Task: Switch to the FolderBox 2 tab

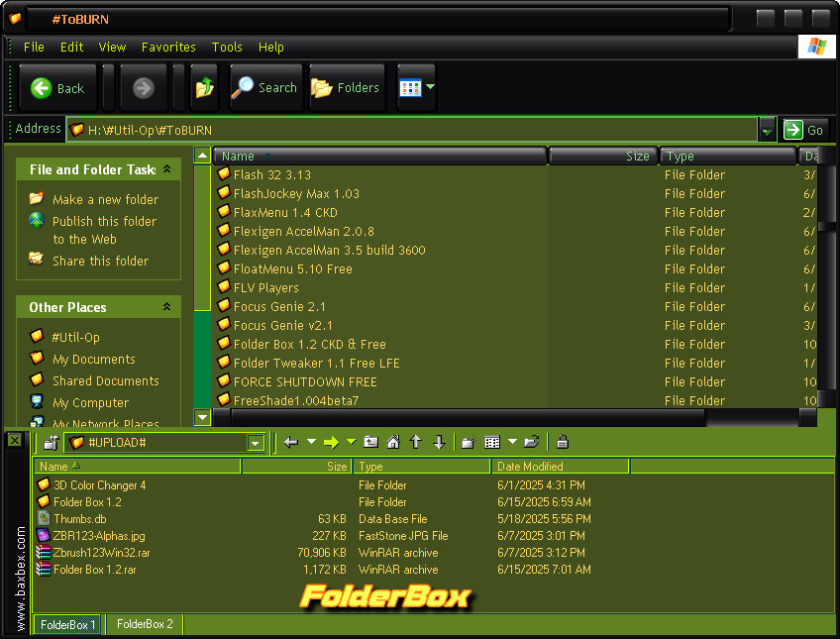Action: [x=145, y=624]
